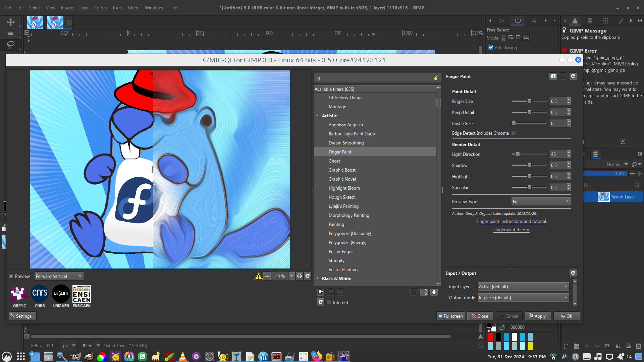
Task: Click the zoom in button in G'MIC preview
Action: [x=300, y=276]
